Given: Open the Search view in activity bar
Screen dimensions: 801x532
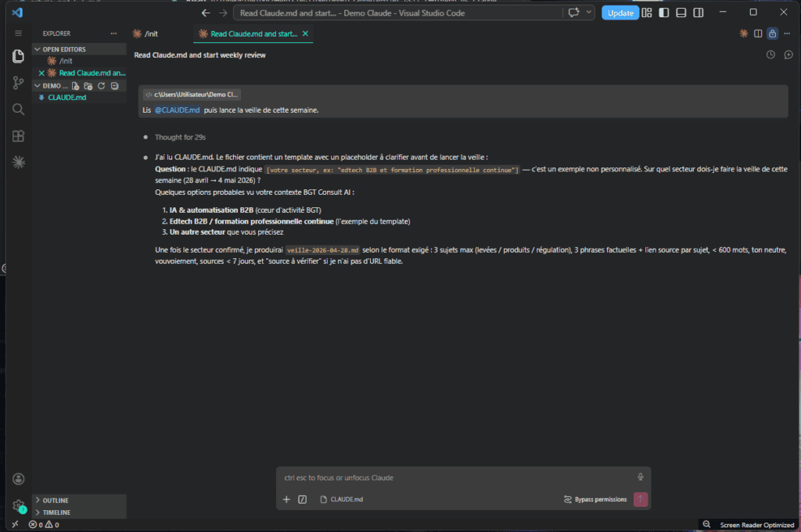Looking at the screenshot, I should [18, 110].
